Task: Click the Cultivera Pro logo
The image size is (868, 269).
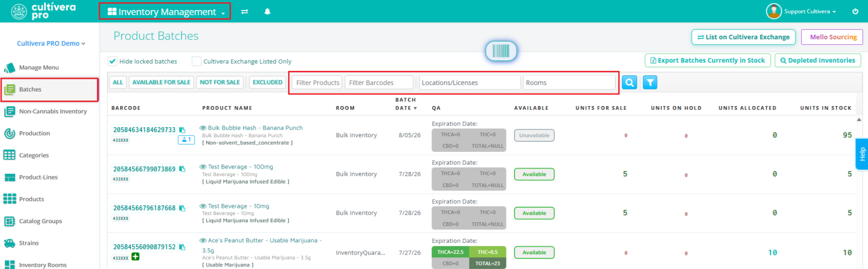Action: (x=43, y=11)
